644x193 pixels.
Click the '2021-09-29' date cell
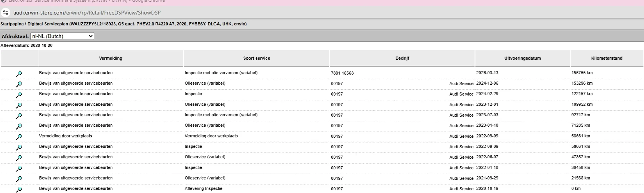tap(487, 178)
